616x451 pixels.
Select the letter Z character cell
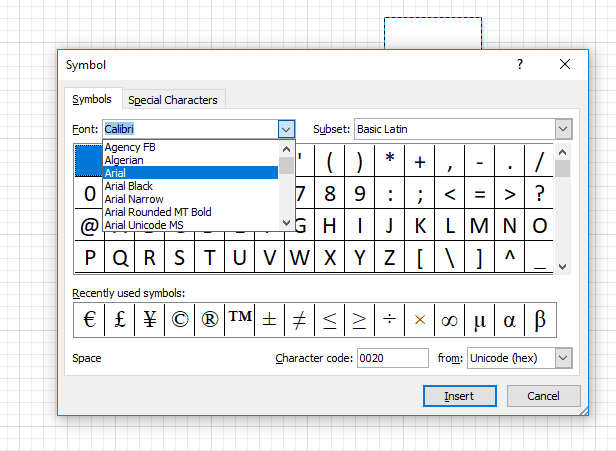pyautogui.click(x=390, y=257)
